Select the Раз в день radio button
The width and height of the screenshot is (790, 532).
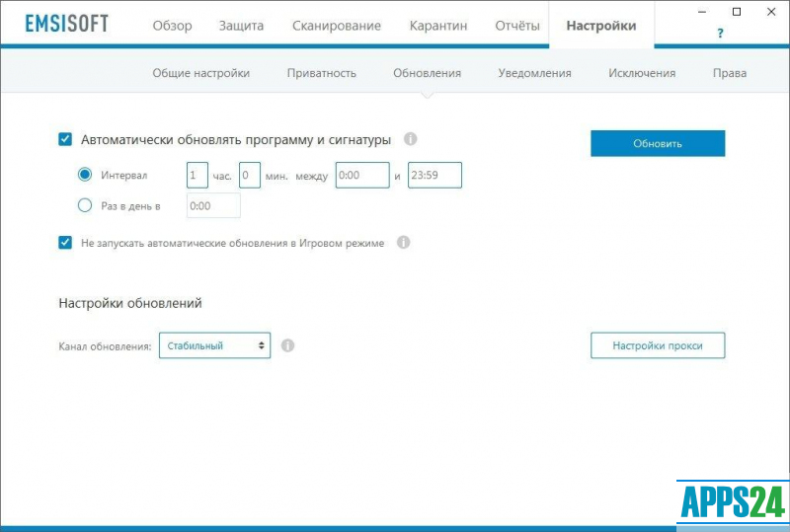coord(84,205)
